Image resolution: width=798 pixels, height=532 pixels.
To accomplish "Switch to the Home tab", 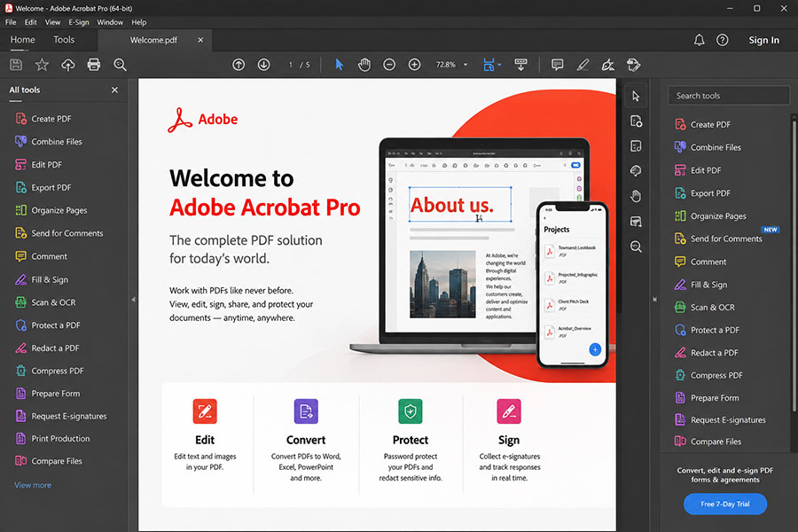I will tap(22, 40).
